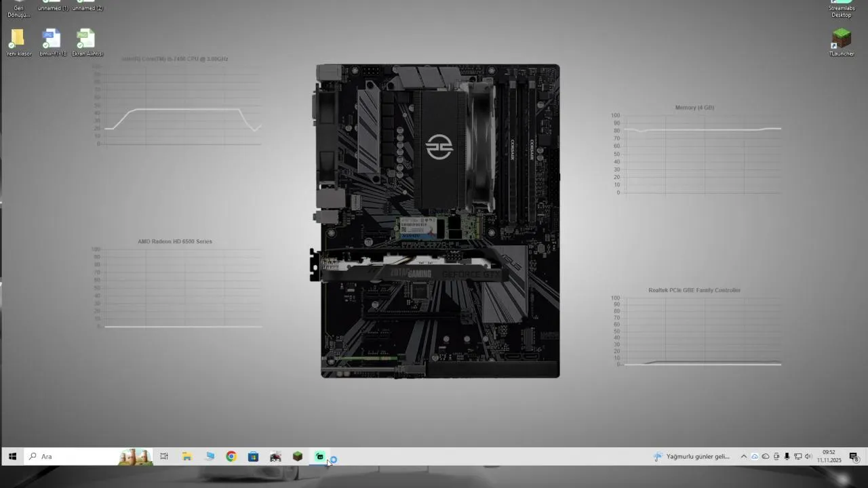Select the TLauncher desktop shortcut
Viewport: 868px width, 488px height.
pos(841,43)
